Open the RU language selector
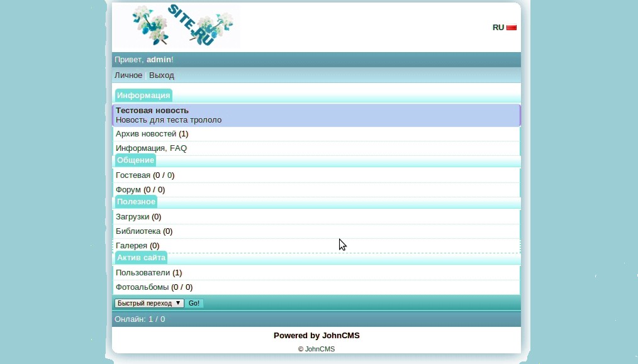 click(x=498, y=27)
